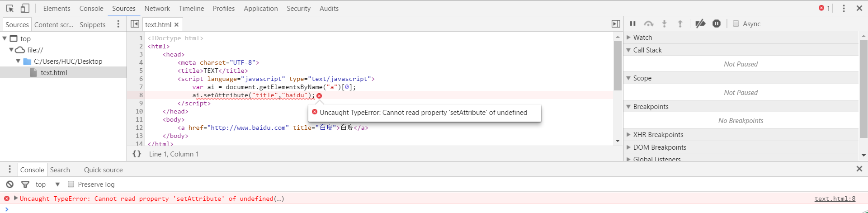Image resolution: width=868 pixels, height=213 pixels.
Task: Open the top context dropdown in console
Action: 47,185
